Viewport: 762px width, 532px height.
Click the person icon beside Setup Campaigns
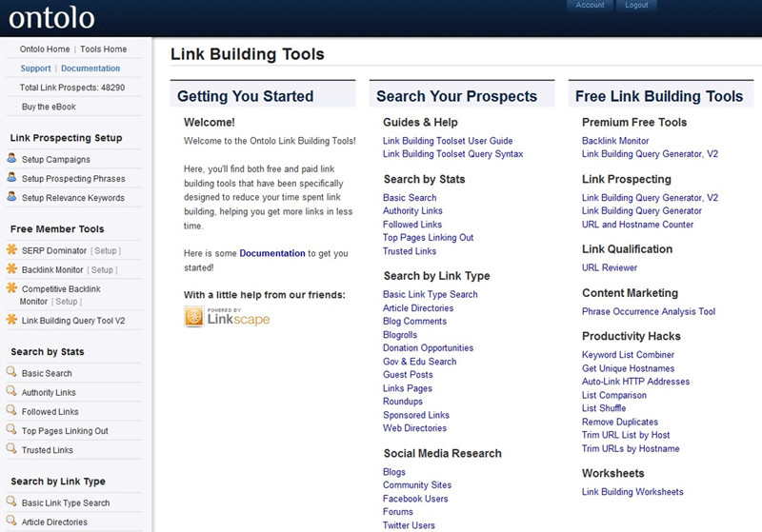coord(11,159)
